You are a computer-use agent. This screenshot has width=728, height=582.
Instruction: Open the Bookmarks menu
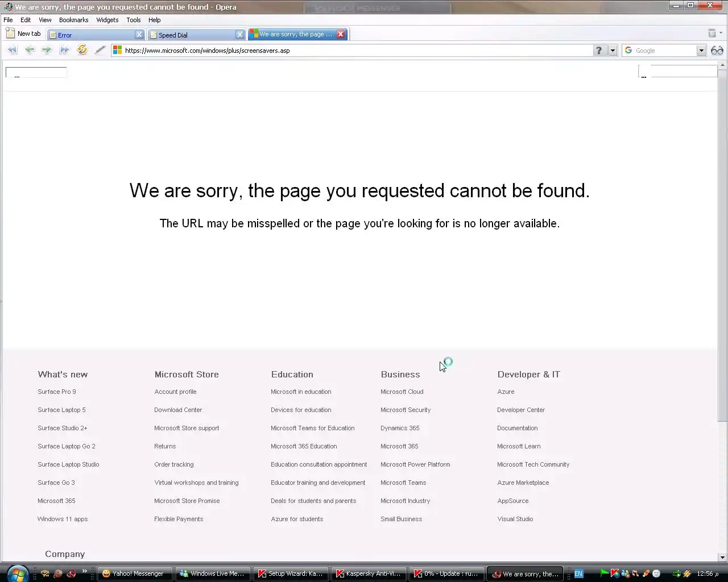pos(73,20)
